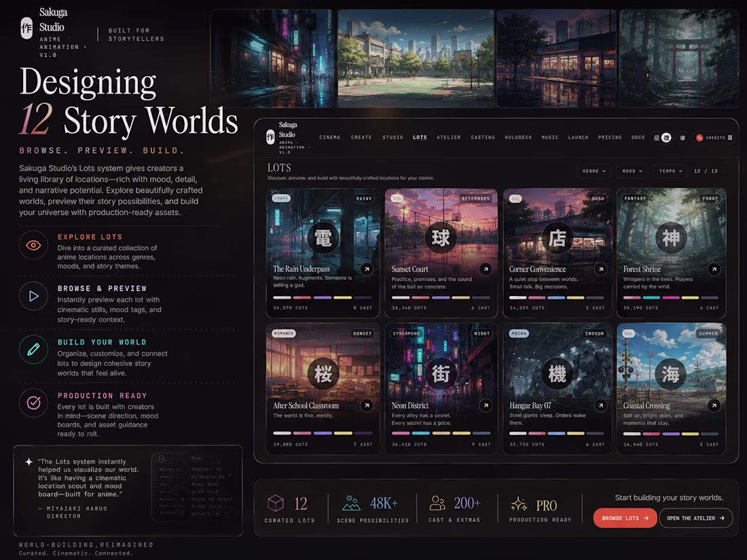Select yellow palette swatch on Coastal Crossing
This screenshot has height=560, width=747.
click(x=690, y=434)
